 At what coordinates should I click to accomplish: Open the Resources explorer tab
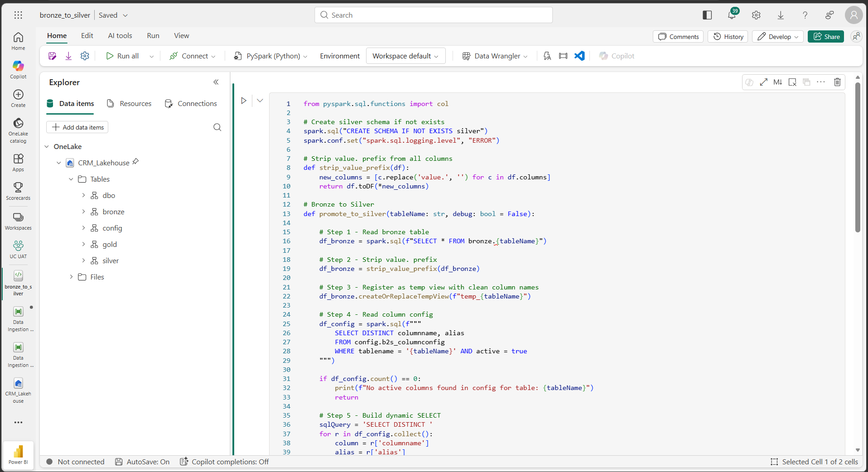point(129,104)
